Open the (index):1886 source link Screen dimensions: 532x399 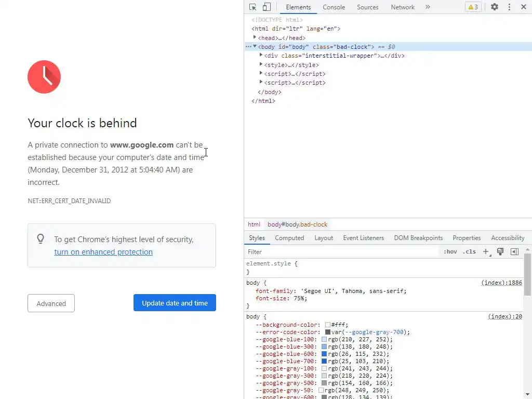[501, 283]
